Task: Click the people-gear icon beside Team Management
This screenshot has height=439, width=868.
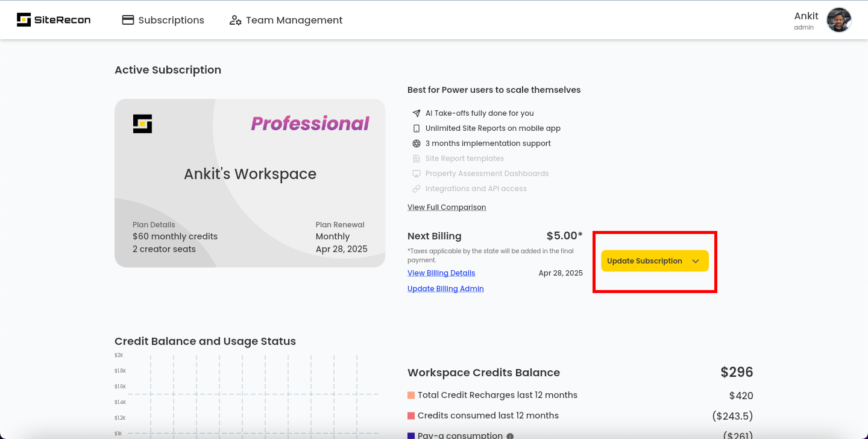Action: (x=236, y=20)
